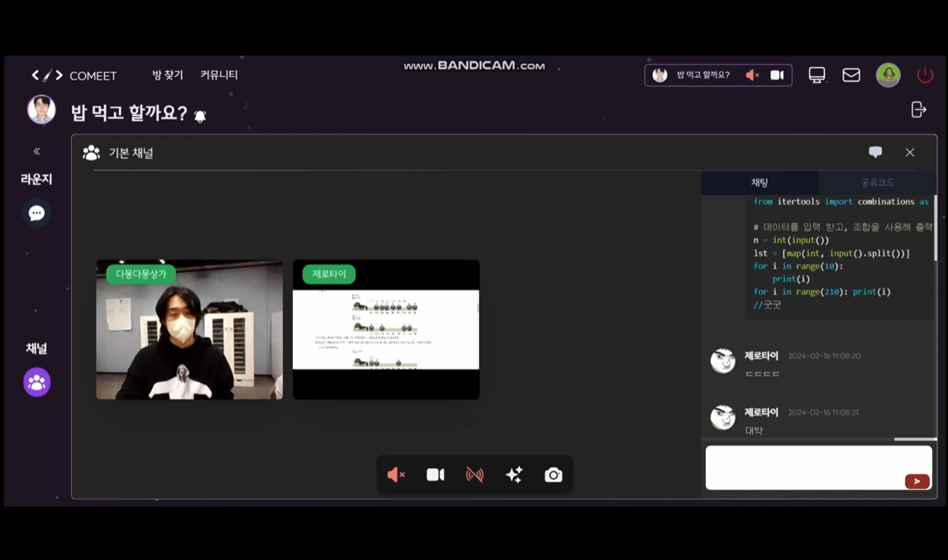Click the COMEET logo
This screenshot has height=560, width=948.
[x=74, y=75]
